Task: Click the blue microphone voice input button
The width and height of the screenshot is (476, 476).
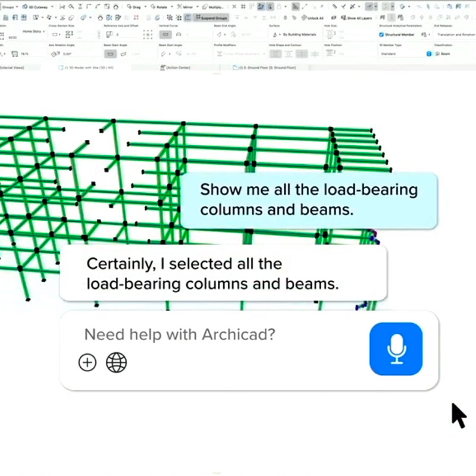Action: coord(396,349)
